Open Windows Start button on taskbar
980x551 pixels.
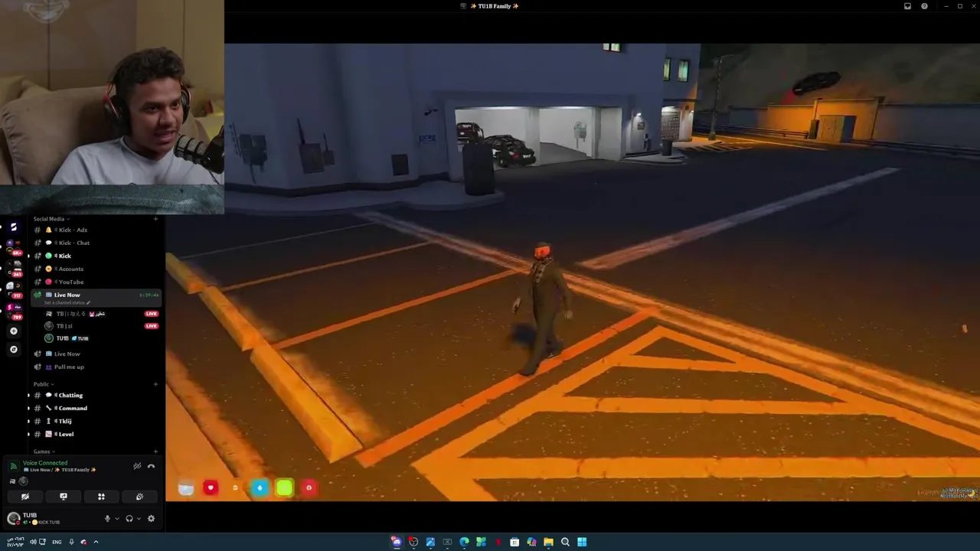(x=582, y=542)
